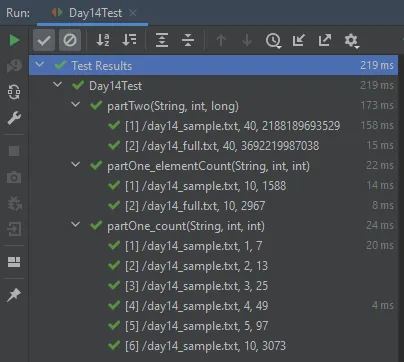Select day14_sample.txt, 3, 25 test
404x362 pixels.
click(213, 286)
